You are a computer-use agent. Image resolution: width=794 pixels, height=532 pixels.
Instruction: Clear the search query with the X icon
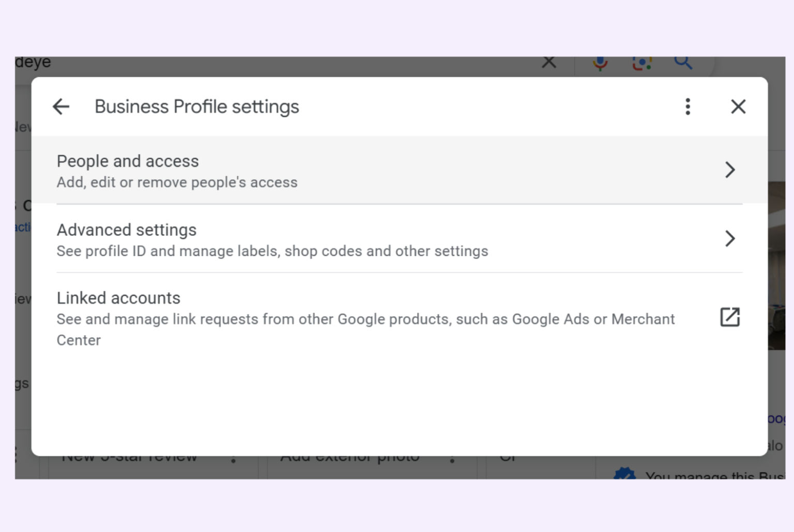549,62
